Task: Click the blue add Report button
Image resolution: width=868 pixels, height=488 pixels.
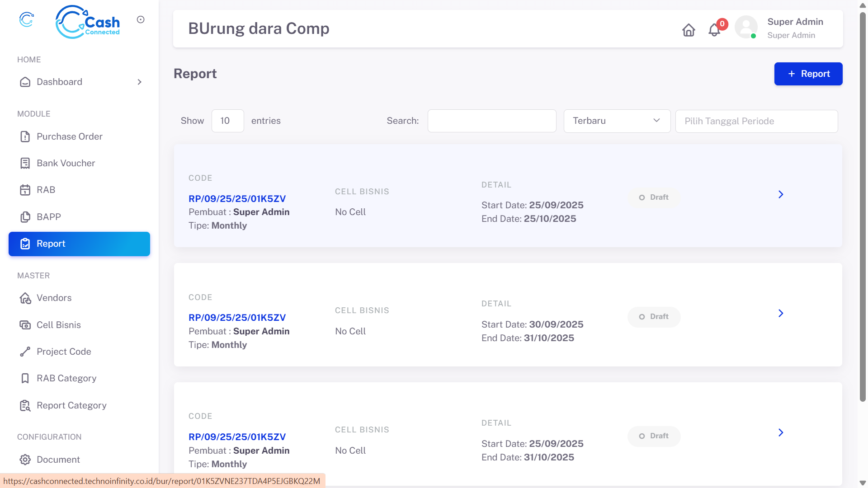Action: tap(808, 74)
